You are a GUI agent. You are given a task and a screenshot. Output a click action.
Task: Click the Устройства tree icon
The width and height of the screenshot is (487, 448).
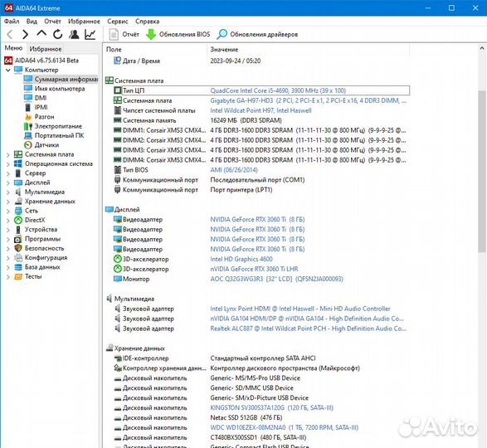tap(18, 229)
